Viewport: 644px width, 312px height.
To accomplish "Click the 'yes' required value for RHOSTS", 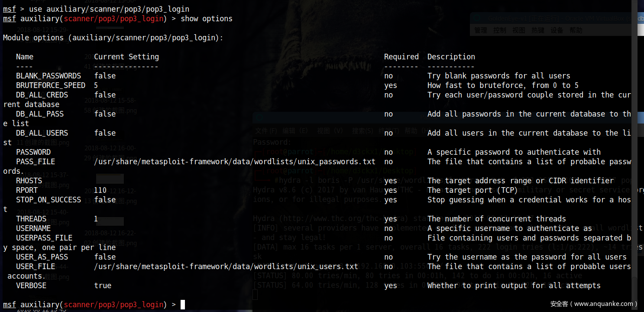I will click(x=391, y=181).
